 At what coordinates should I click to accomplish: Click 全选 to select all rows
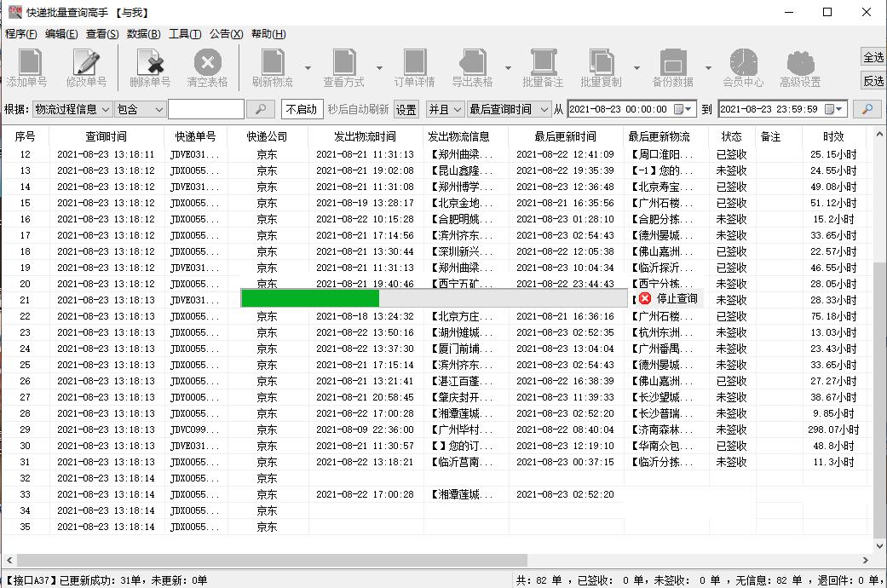(x=873, y=55)
